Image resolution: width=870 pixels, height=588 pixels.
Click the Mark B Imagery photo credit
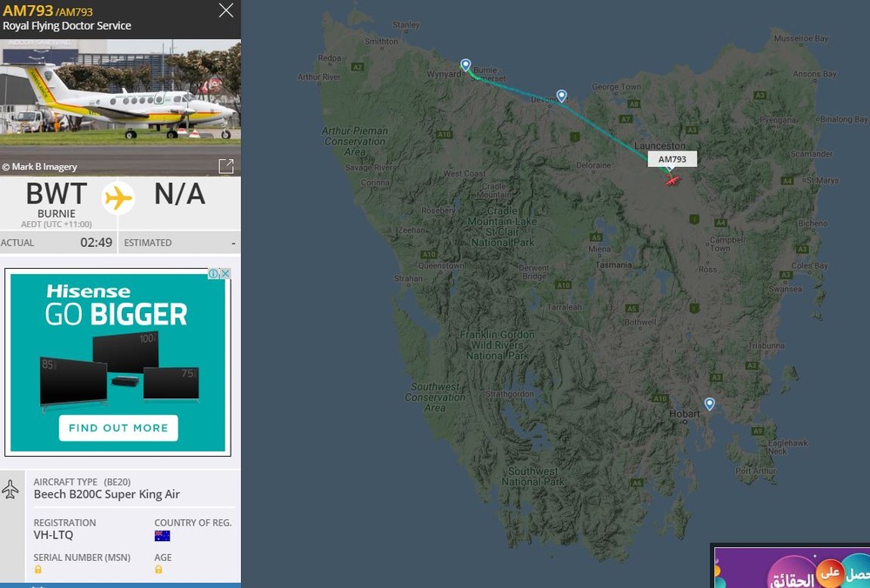40,166
